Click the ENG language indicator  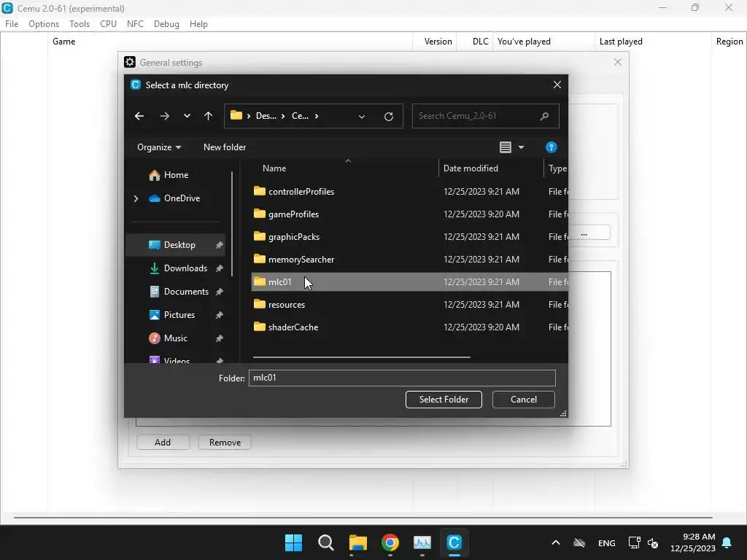point(606,543)
